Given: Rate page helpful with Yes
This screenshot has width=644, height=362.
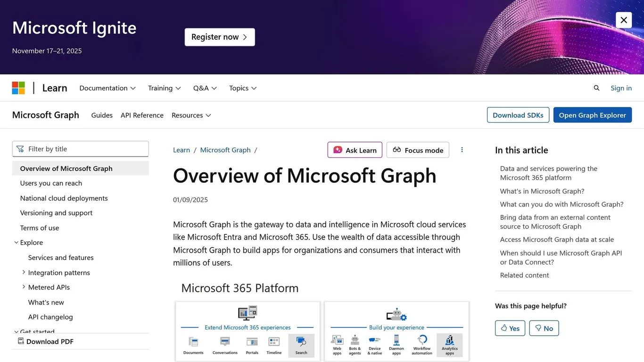Looking at the screenshot, I should click(x=510, y=328).
